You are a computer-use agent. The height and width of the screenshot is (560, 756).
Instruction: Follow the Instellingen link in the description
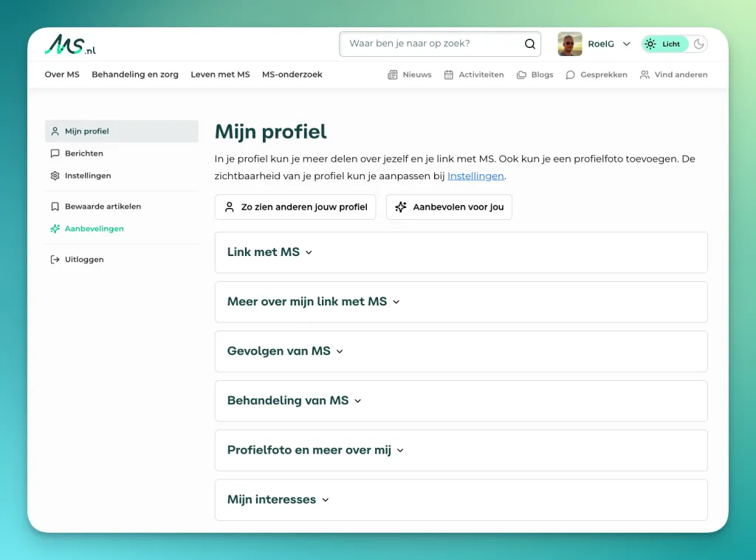coord(475,176)
